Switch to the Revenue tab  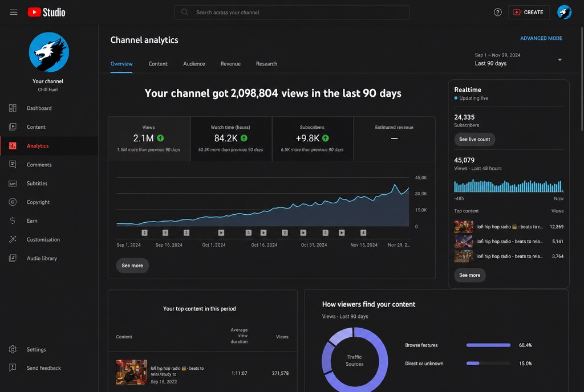tap(230, 64)
